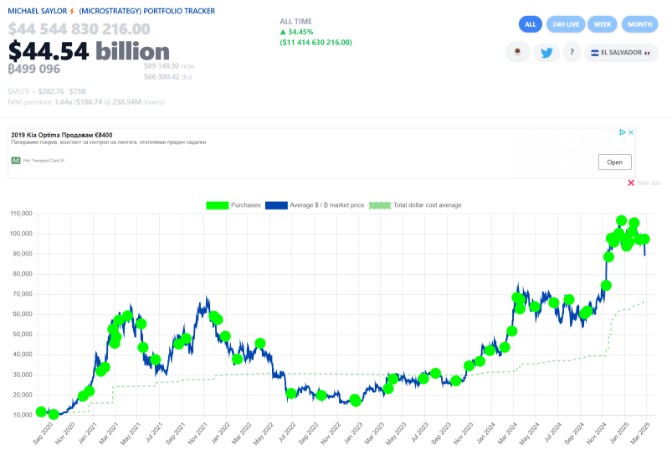The width and height of the screenshot is (672, 450).
Task: Click the highest green purchase dot on chart
Action: click(x=622, y=221)
